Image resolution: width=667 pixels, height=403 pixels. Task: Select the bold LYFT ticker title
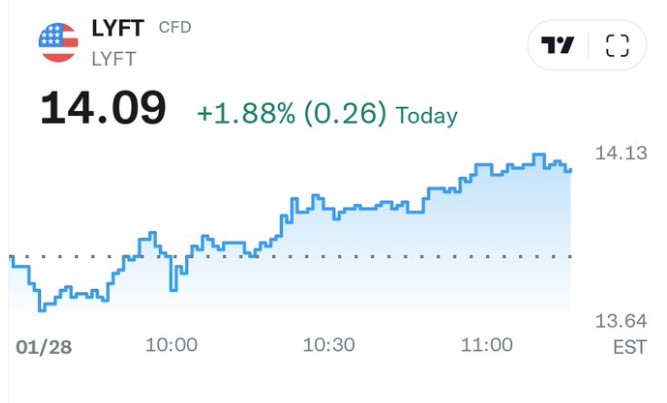118,29
